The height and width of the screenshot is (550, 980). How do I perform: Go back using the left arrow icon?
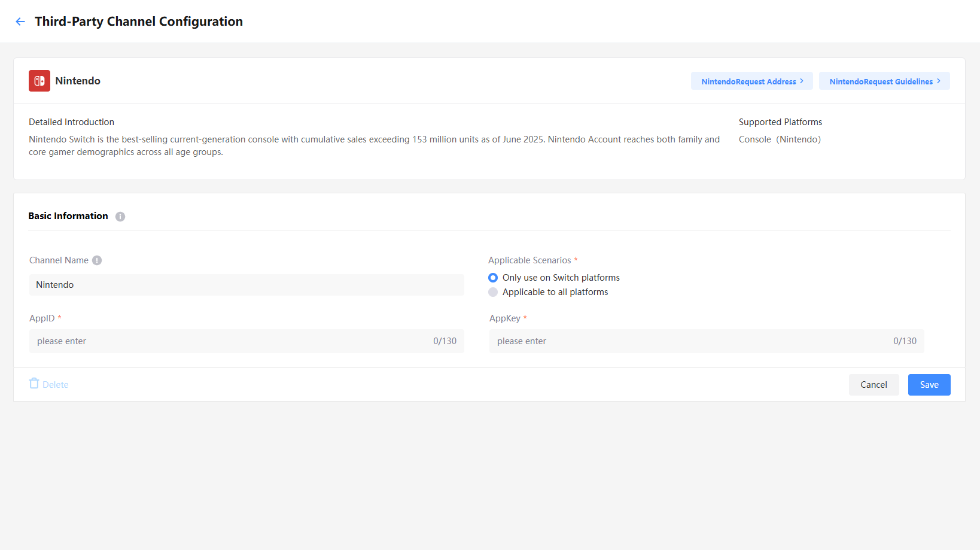(20, 22)
